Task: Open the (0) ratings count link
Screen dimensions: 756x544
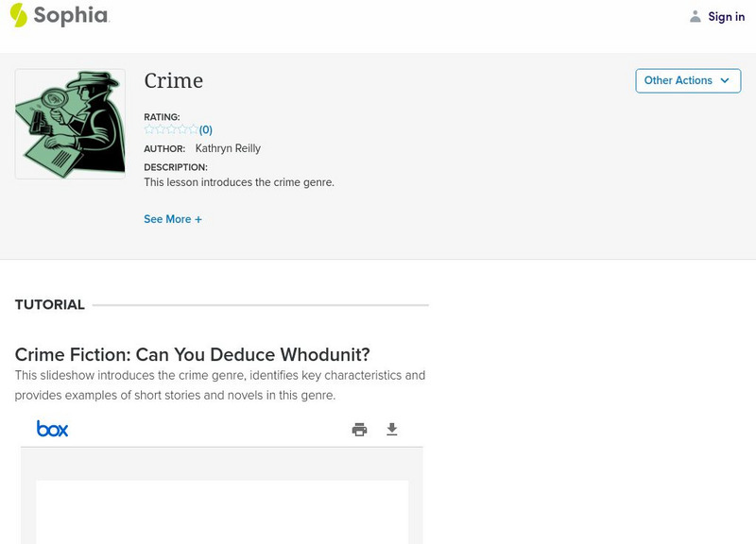Action: (206, 129)
